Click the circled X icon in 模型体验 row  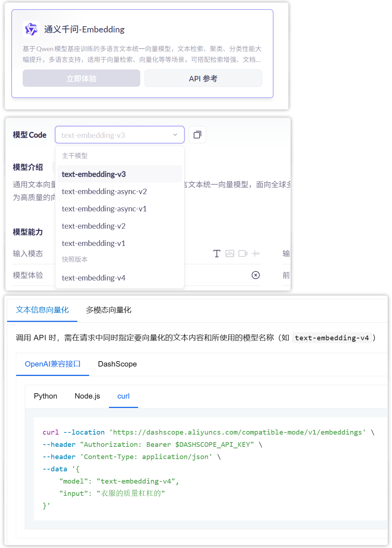click(256, 275)
